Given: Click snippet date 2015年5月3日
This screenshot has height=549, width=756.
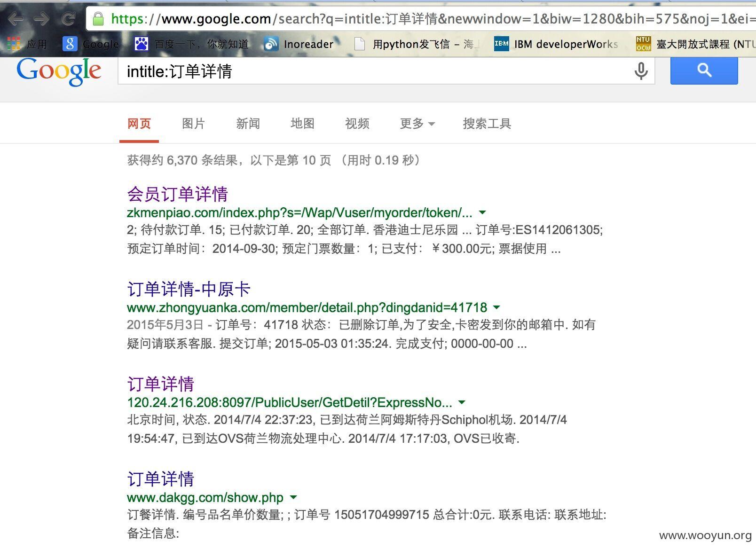Looking at the screenshot, I should pyautogui.click(x=165, y=325).
